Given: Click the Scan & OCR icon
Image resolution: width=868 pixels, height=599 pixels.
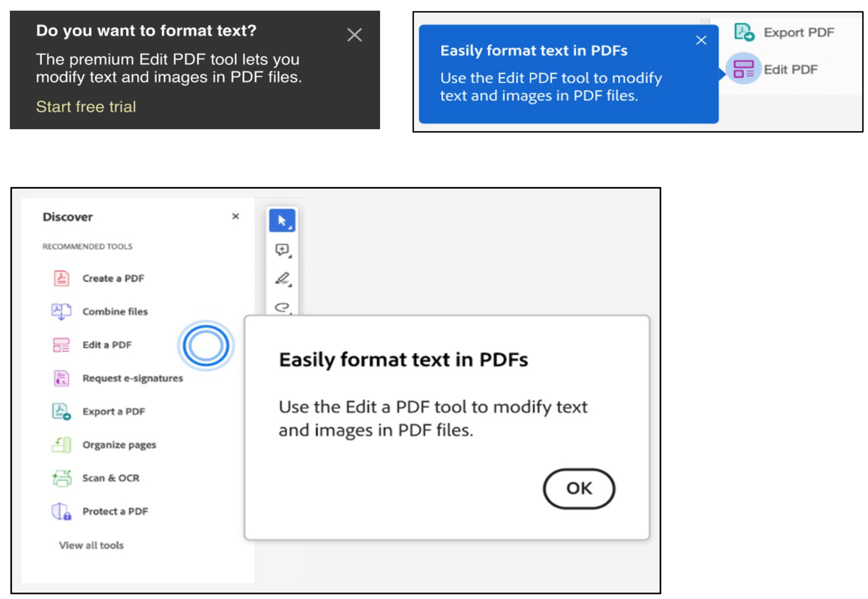Looking at the screenshot, I should (61, 478).
